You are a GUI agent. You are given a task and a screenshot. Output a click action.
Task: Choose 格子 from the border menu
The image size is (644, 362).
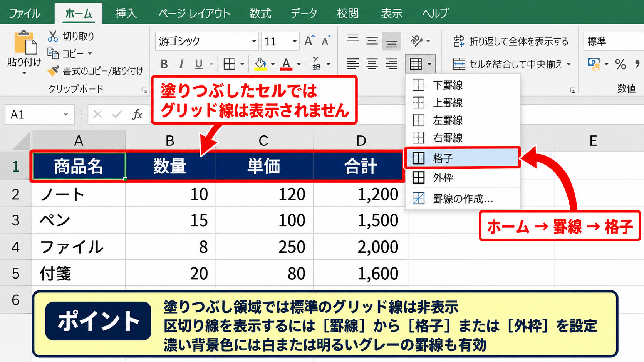point(462,158)
